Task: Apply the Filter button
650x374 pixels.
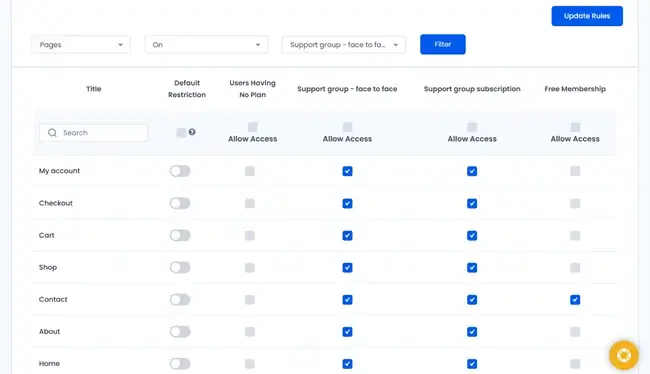Action: (443, 44)
